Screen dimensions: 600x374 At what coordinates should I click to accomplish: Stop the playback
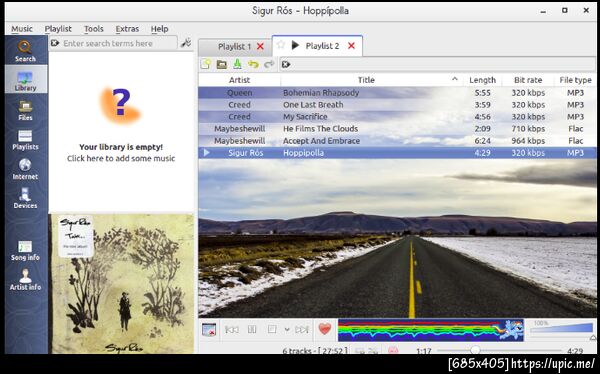[x=272, y=329]
